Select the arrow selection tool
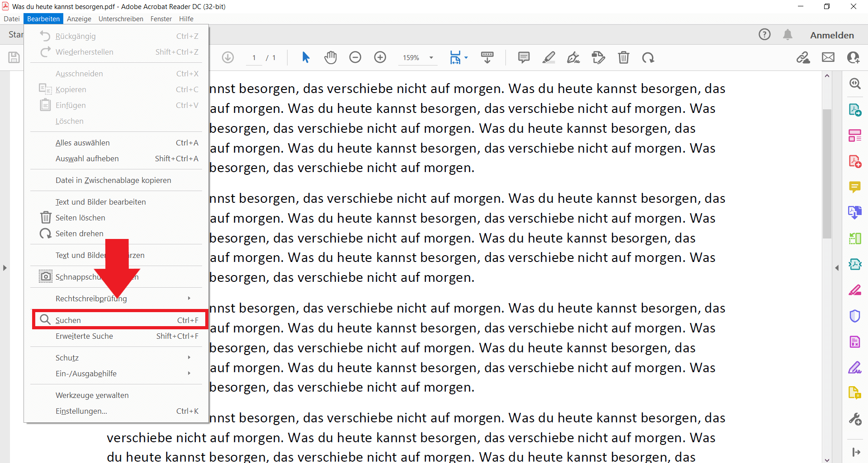This screenshot has width=868, height=463. tap(306, 57)
